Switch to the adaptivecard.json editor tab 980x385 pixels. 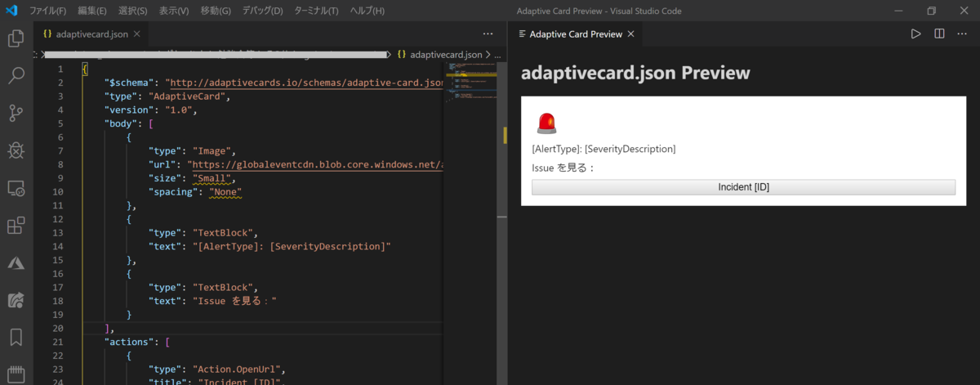(x=91, y=34)
